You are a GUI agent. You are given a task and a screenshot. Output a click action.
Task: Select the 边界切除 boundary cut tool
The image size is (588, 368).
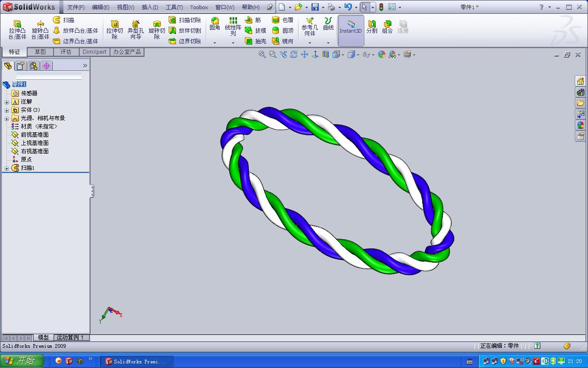pos(185,41)
